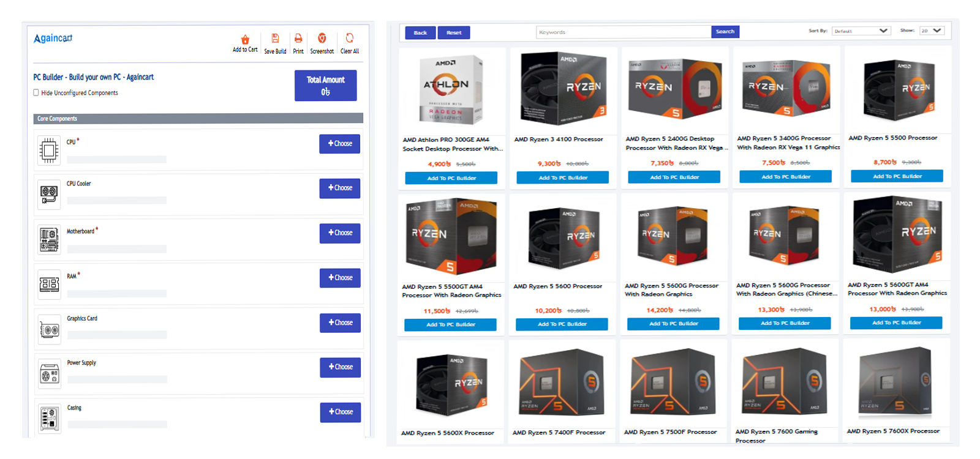Click the Power Supply component icon
Viewport: 980px width, 459px height.
pos(49,374)
